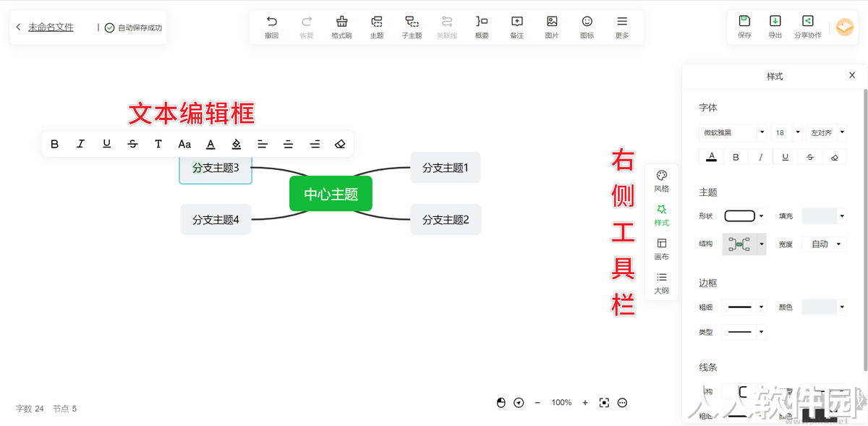Choose highlight fill in the floating toolbar
Screen dimensions: 868x426
coord(237,144)
